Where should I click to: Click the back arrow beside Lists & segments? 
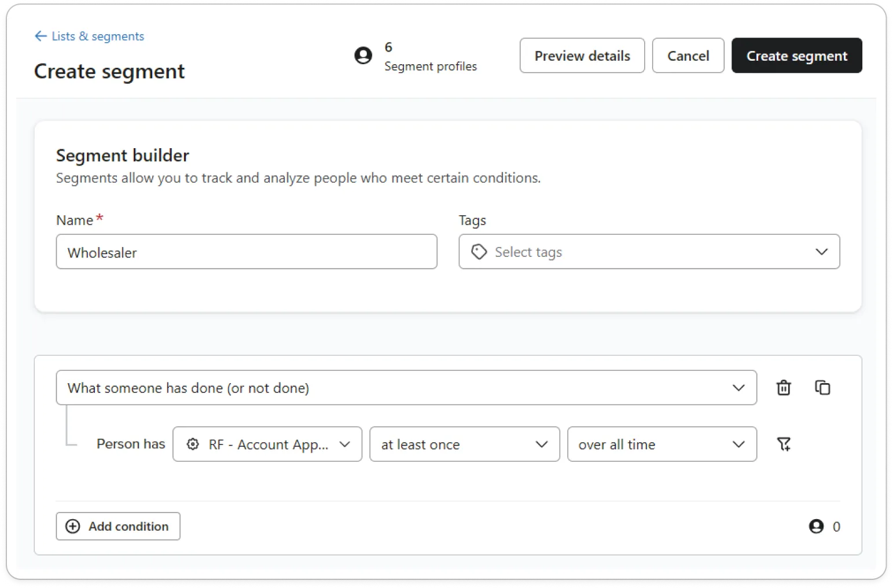tap(41, 36)
